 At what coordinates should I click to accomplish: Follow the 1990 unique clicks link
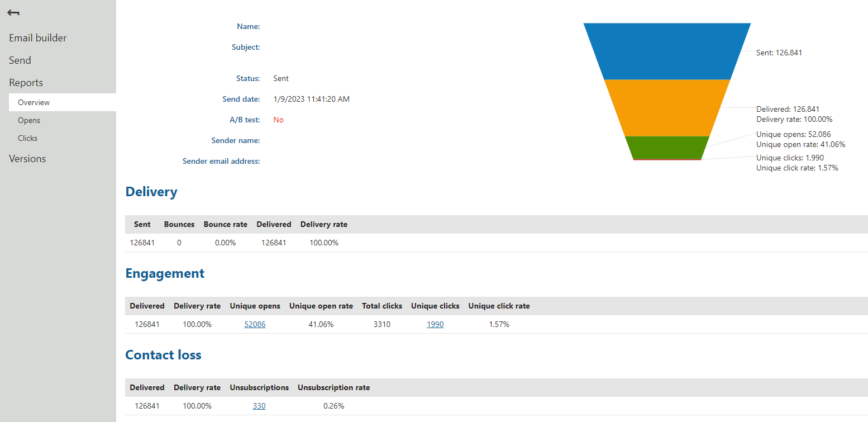click(435, 324)
